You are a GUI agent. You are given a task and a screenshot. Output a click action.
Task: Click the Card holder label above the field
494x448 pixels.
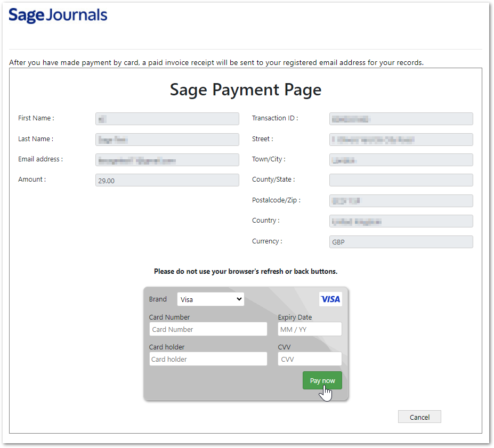(x=167, y=347)
